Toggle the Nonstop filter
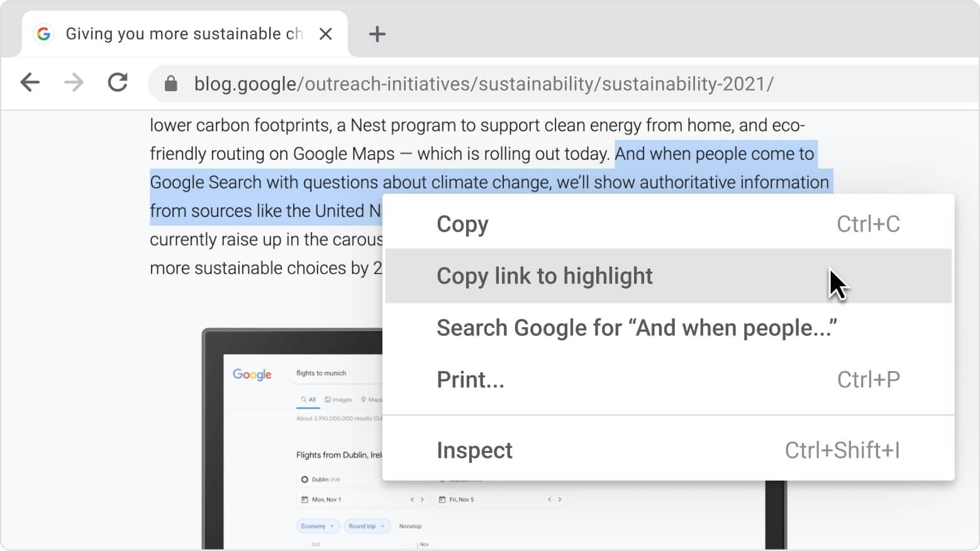The image size is (980, 551). pyautogui.click(x=411, y=526)
